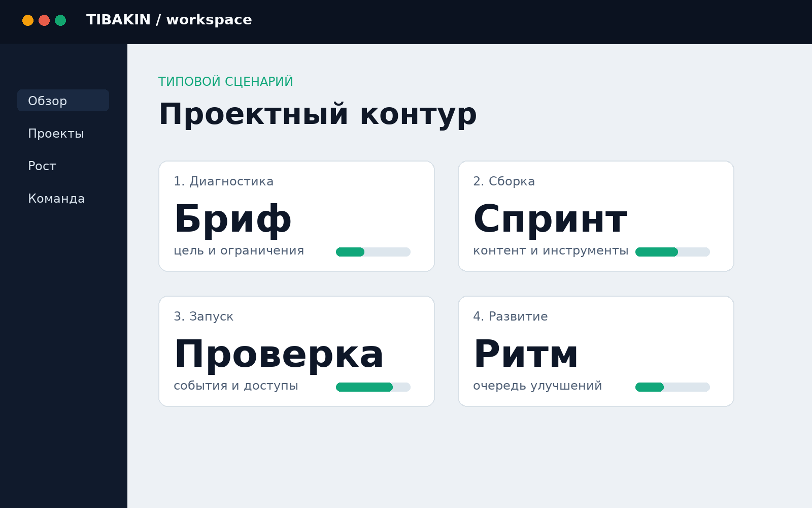Click the green window dot
The width and height of the screenshot is (812, 508).
click(60, 20)
